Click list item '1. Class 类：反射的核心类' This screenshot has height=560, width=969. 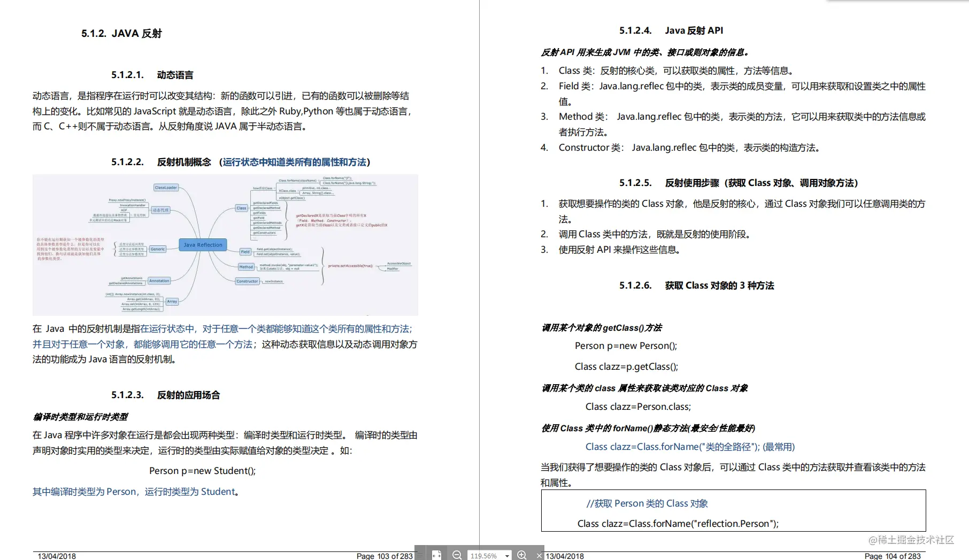667,71
